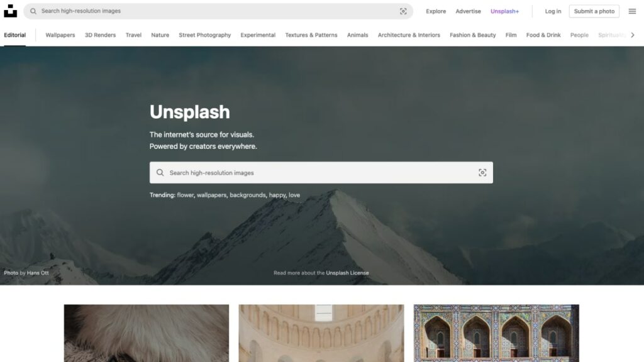Click the Submit a photo button

[594, 11]
